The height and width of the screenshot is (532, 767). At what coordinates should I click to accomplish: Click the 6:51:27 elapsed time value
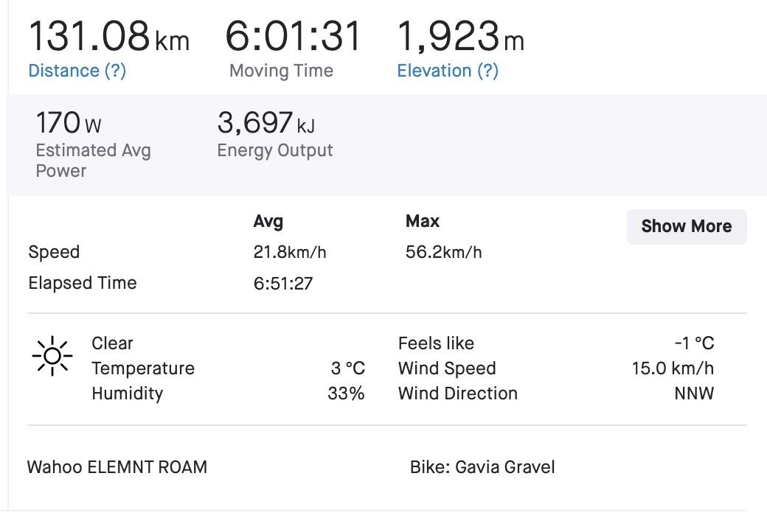(x=282, y=284)
